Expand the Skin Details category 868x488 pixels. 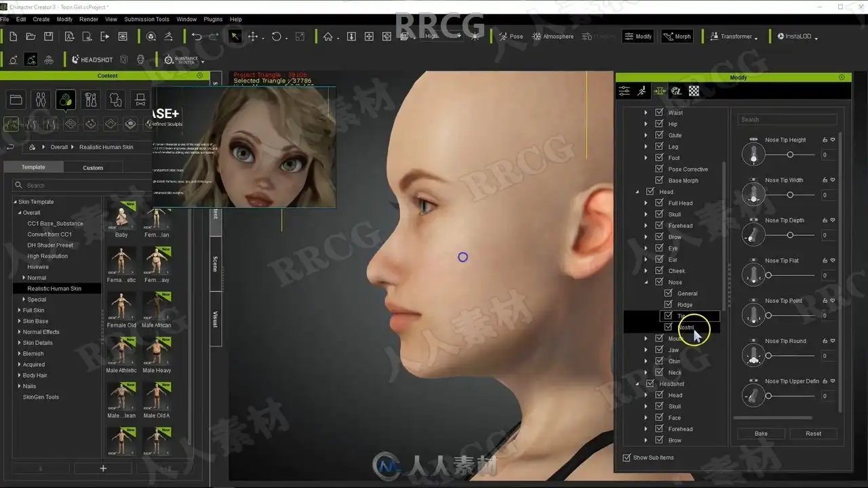pos(19,343)
